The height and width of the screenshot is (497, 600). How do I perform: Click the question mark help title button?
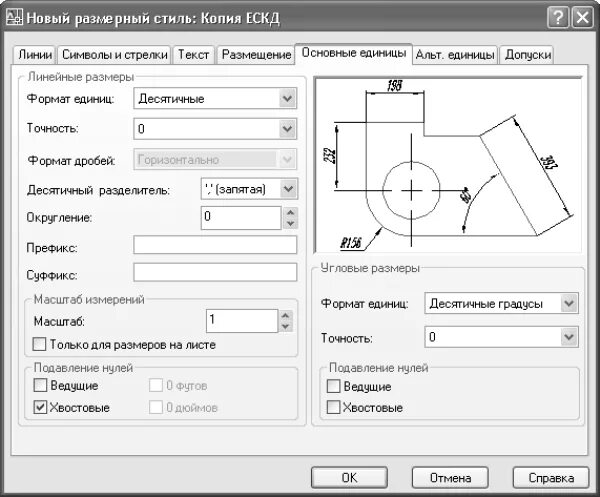click(x=558, y=18)
